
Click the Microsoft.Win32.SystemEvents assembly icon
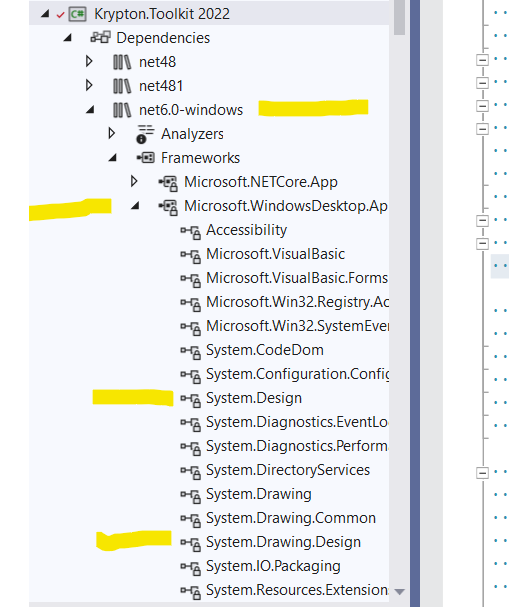click(191, 328)
